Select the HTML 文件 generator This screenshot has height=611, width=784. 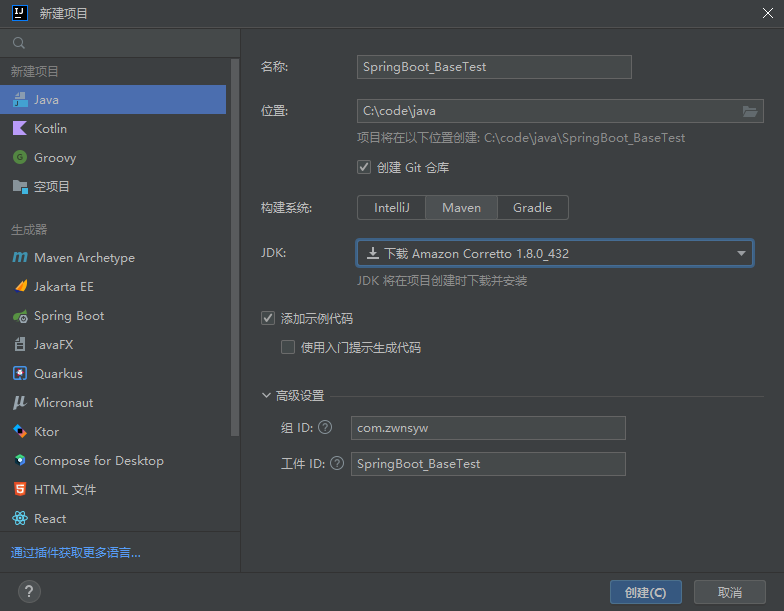click(x=113, y=490)
